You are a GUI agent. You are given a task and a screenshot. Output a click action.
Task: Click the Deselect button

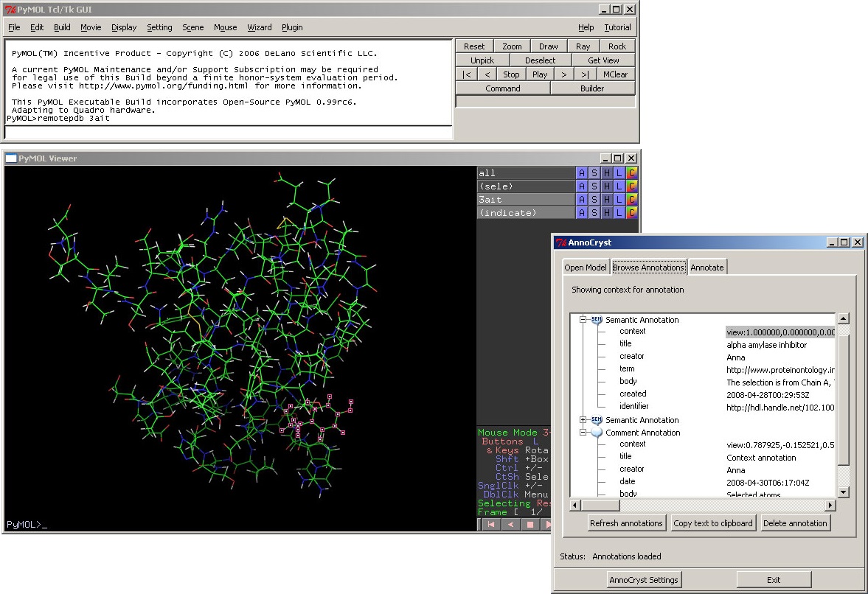[x=541, y=60]
